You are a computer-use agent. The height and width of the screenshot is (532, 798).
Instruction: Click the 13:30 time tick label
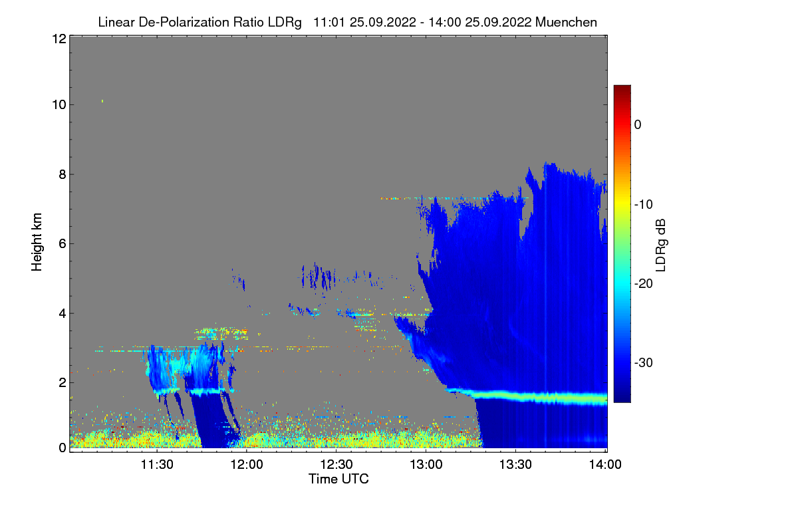tap(516, 465)
